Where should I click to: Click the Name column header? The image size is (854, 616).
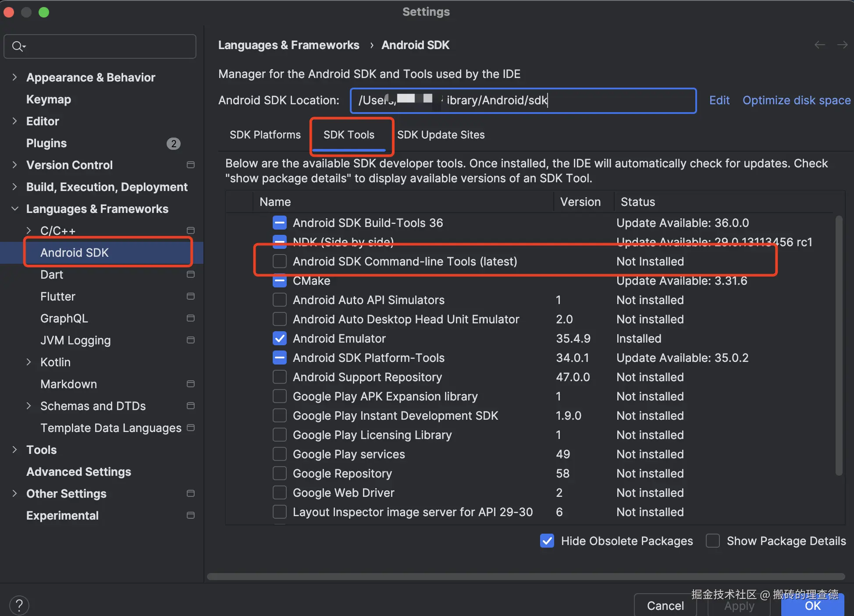click(403, 202)
